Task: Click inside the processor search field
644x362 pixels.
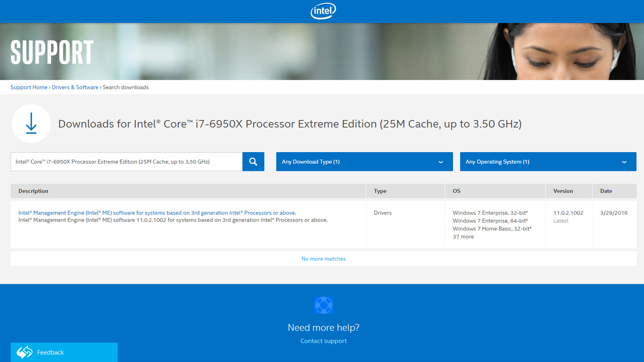Action: [127, 162]
